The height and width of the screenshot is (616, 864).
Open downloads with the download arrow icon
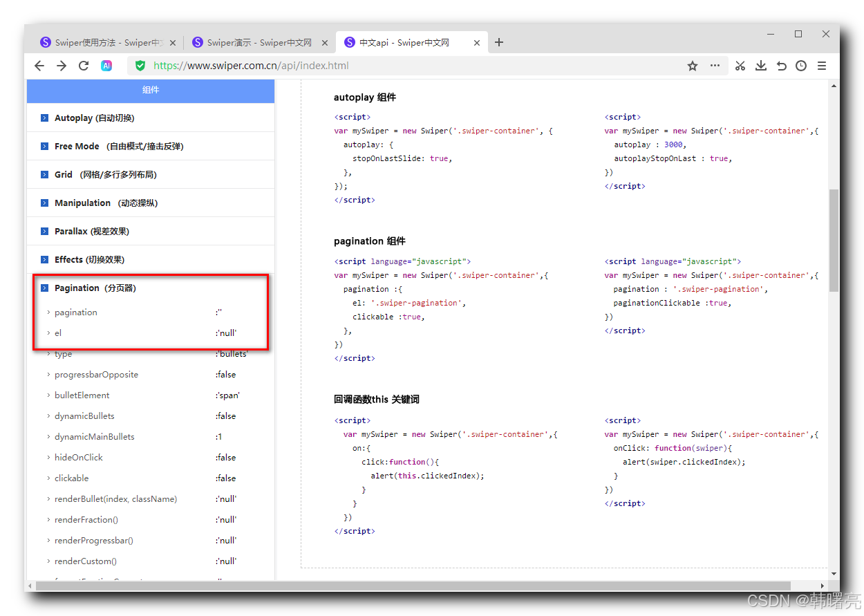point(761,66)
